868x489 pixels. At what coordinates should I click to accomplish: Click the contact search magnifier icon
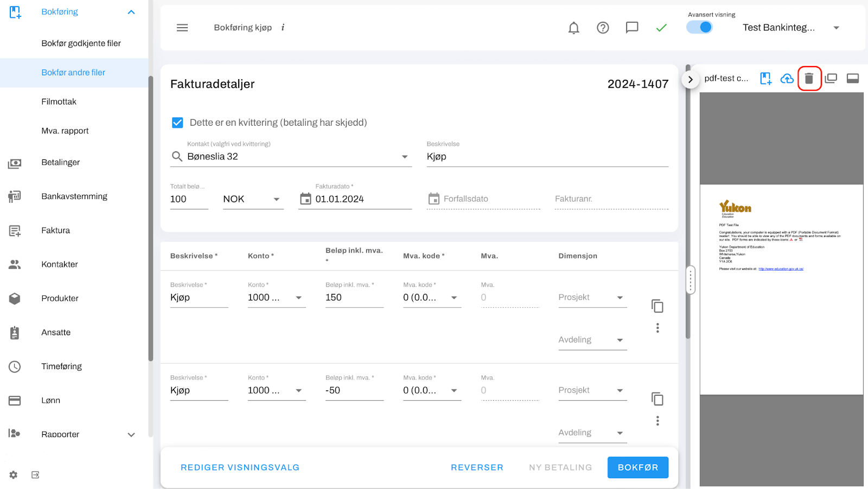point(177,157)
